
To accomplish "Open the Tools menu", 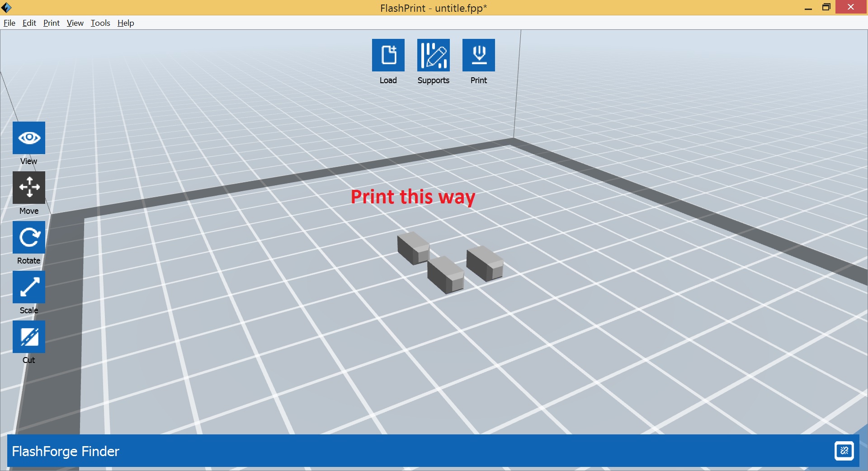I will coord(100,23).
